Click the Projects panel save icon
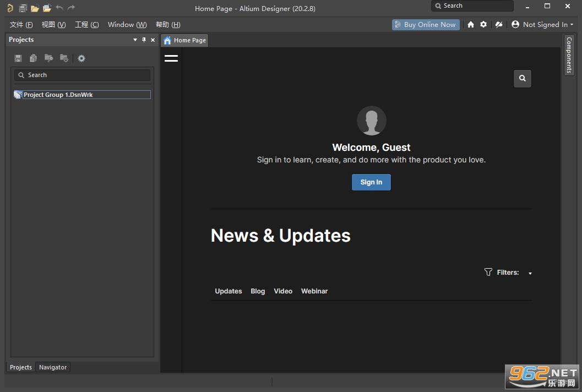Viewport: 582px width, 392px height. click(x=18, y=58)
